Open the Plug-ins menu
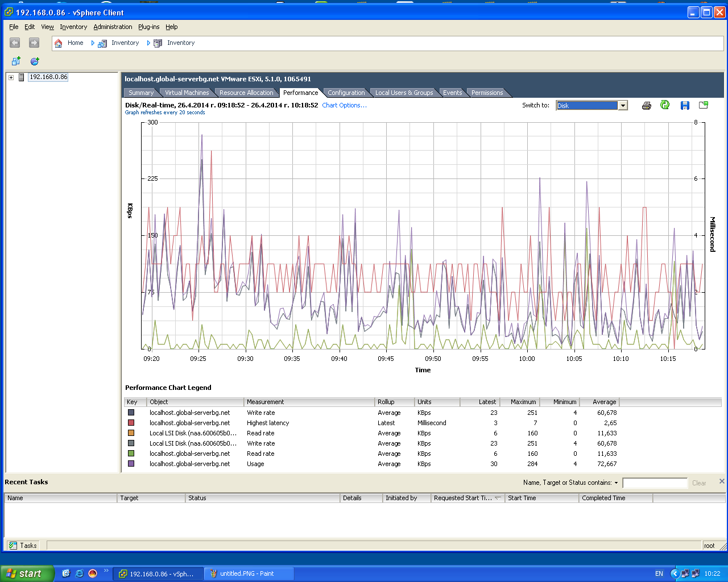The image size is (728, 582). click(149, 27)
